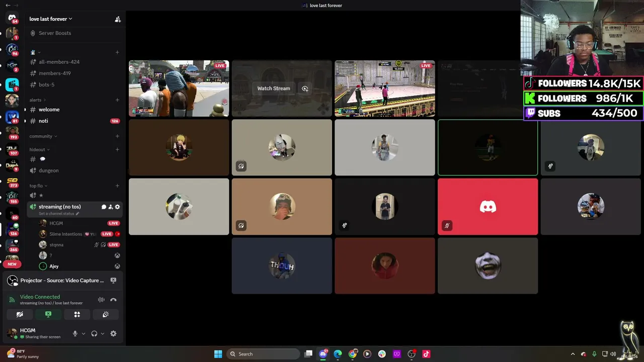Open the activities launcher button

tap(77, 314)
